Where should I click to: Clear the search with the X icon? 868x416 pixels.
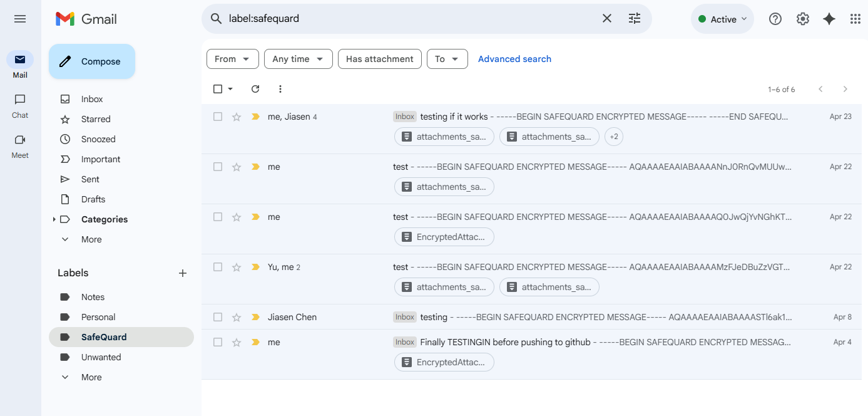[607, 19]
